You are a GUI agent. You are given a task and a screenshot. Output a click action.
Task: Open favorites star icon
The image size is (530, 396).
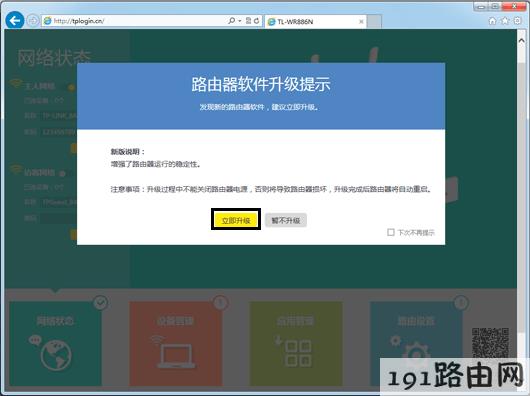point(505,21)
